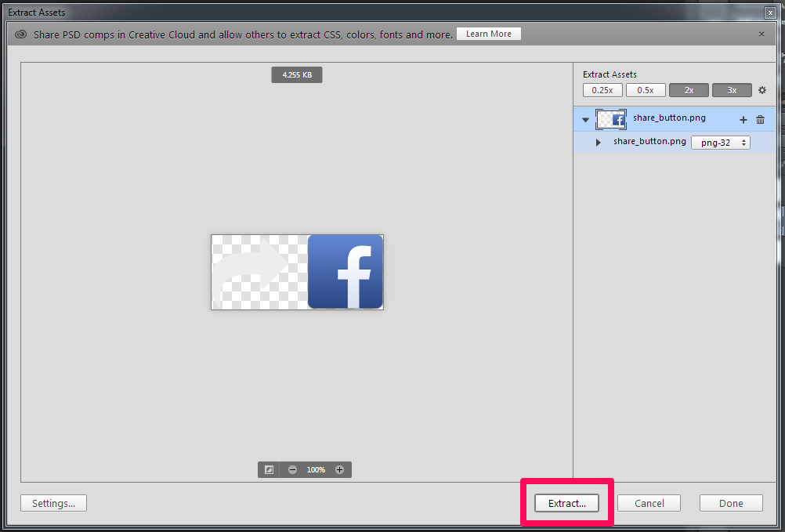Click the 100% zoom level value

(x=316, y=469)
